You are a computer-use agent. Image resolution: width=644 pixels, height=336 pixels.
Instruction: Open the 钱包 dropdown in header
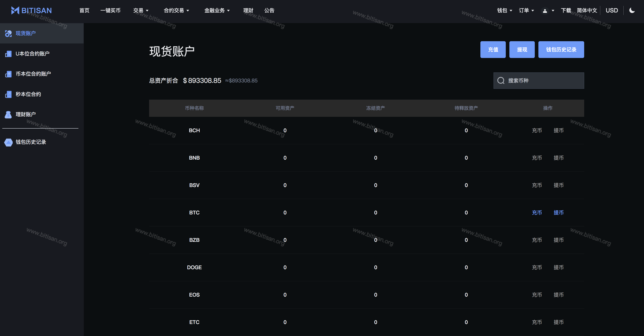(504, 10)
